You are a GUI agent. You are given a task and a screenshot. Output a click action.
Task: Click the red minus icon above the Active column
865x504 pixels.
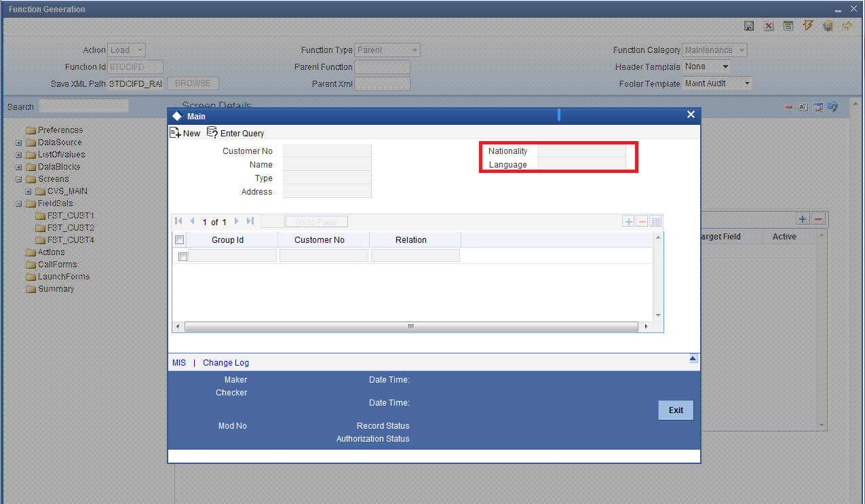818,219
